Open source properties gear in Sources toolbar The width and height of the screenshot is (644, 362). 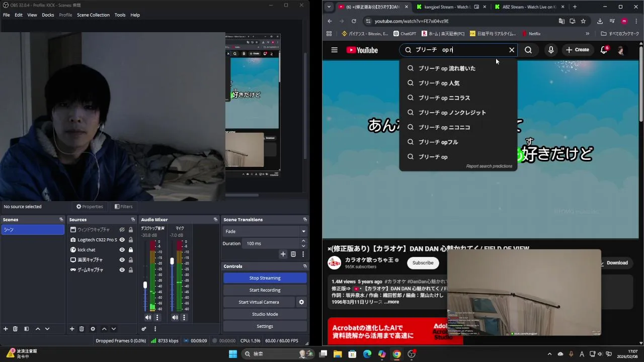point(93,329)
